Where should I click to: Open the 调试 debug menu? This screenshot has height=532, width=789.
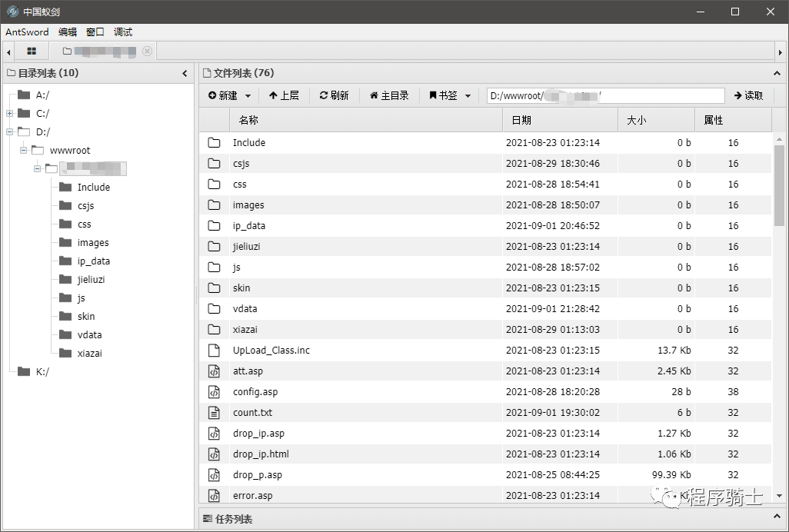(122, 32)
